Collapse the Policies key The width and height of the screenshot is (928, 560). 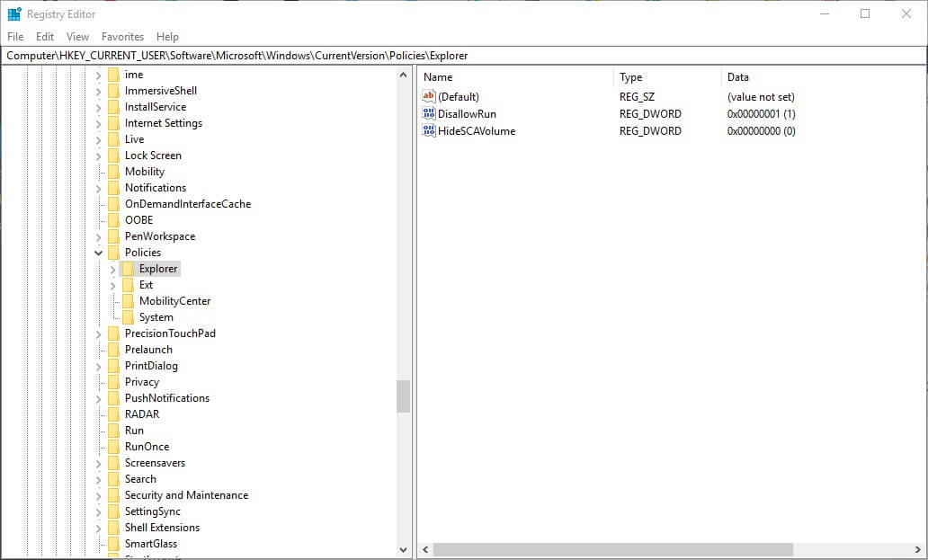98,253
